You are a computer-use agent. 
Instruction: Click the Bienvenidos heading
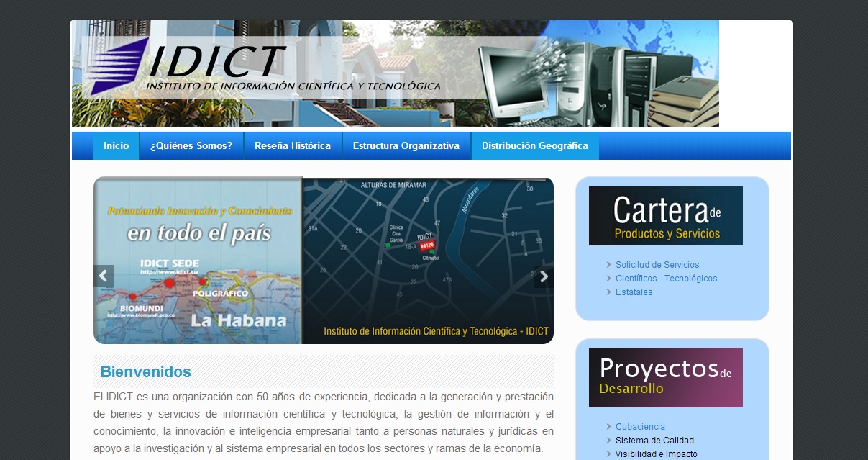146,372
